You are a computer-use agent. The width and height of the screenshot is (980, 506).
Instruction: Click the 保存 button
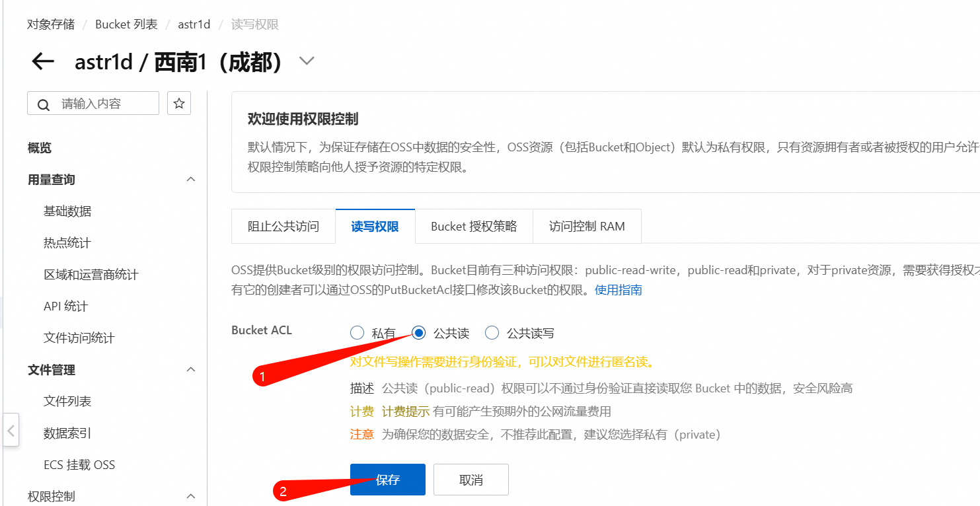(387, 480)
